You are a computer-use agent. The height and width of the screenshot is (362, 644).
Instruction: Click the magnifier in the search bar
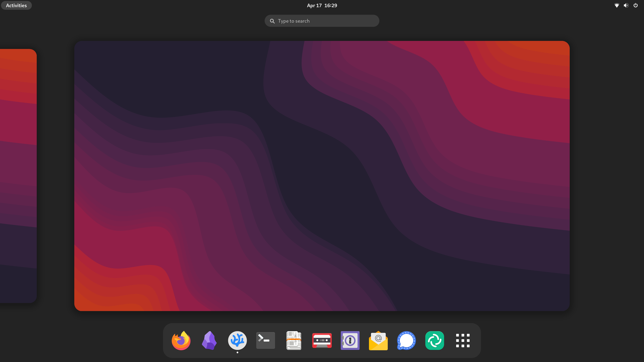(272, 21)
